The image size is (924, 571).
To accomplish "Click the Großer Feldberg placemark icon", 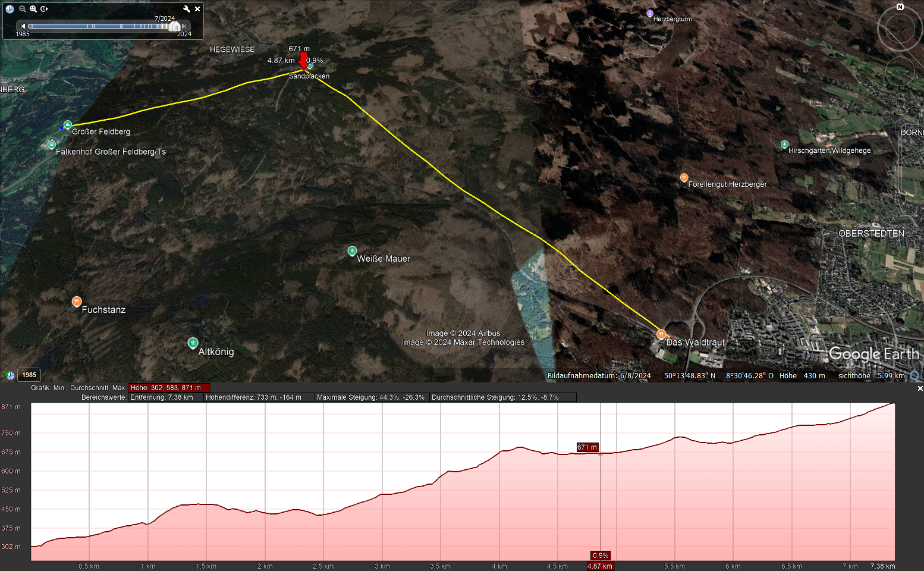I will click(68, 125).
